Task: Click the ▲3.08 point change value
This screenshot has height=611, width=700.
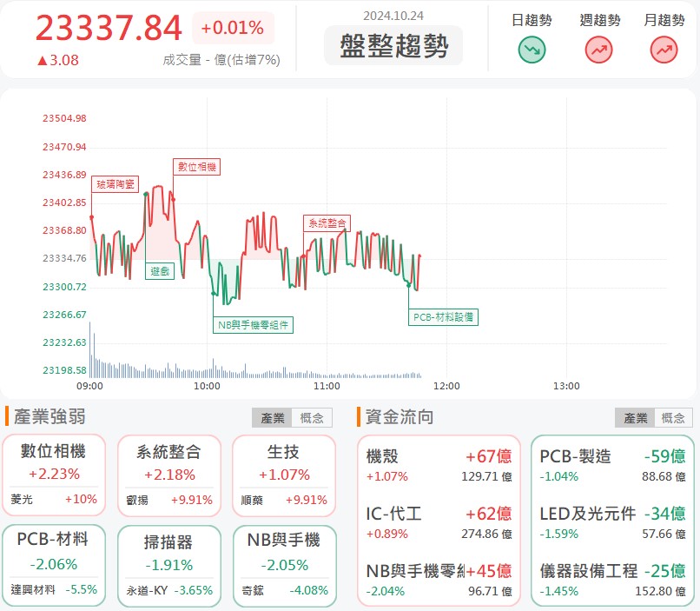Action: (x=58, y=60)
